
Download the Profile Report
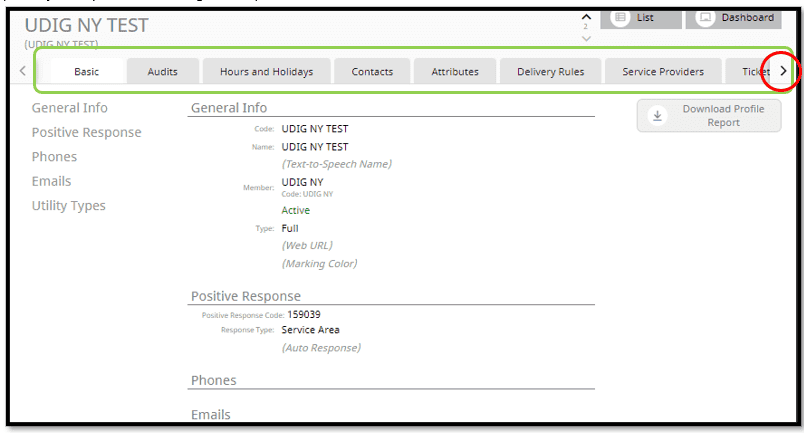tap(709, 115)
